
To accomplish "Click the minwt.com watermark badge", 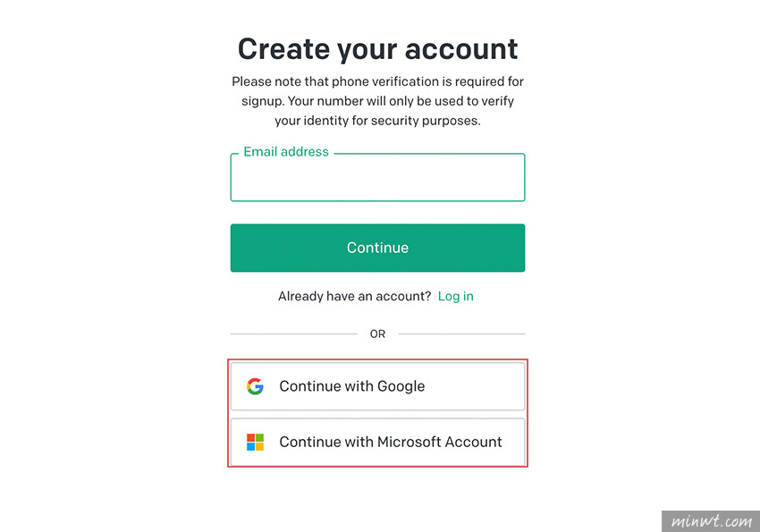I will click(x=711, y=521).
